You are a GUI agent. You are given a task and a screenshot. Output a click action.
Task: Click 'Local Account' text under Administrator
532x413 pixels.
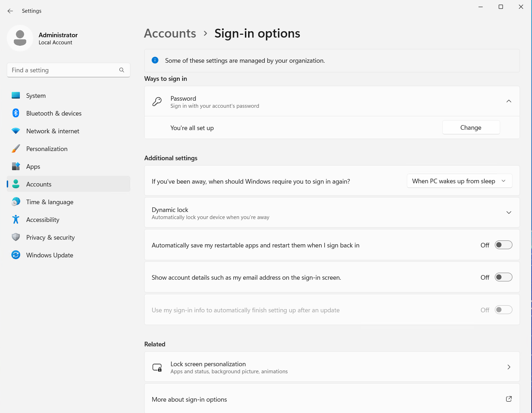(x=55, y=43)
